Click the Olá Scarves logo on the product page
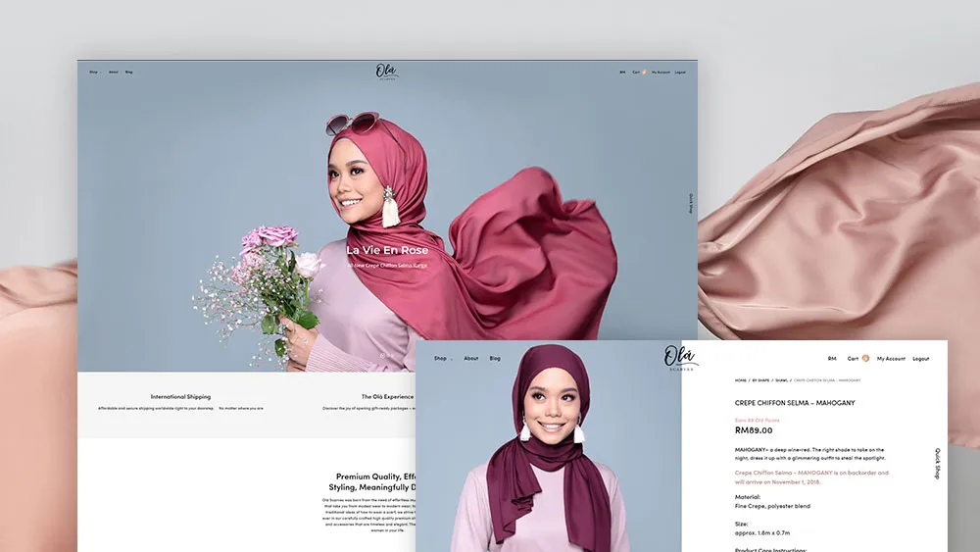The width and height of the screenshot is (980, 552). (681, 358)
